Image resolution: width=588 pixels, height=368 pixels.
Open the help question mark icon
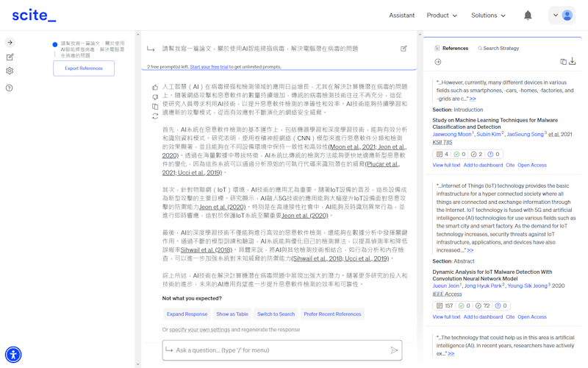tap(10, 88)
